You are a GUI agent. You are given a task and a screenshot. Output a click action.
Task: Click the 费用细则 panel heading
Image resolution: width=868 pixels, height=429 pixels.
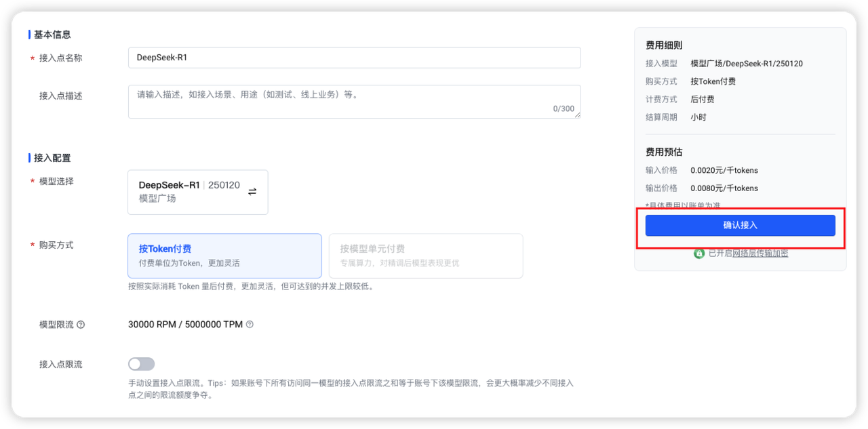tap(664, 45)
